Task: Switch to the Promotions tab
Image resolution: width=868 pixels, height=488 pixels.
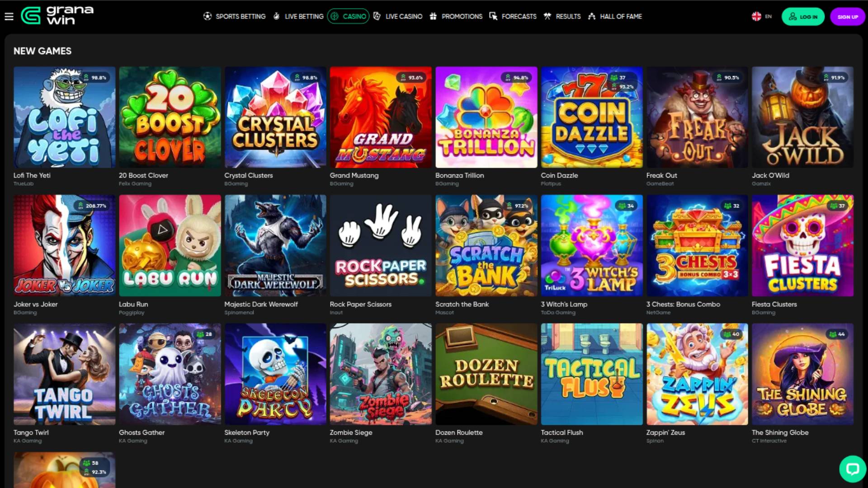Action: [462, 16]
